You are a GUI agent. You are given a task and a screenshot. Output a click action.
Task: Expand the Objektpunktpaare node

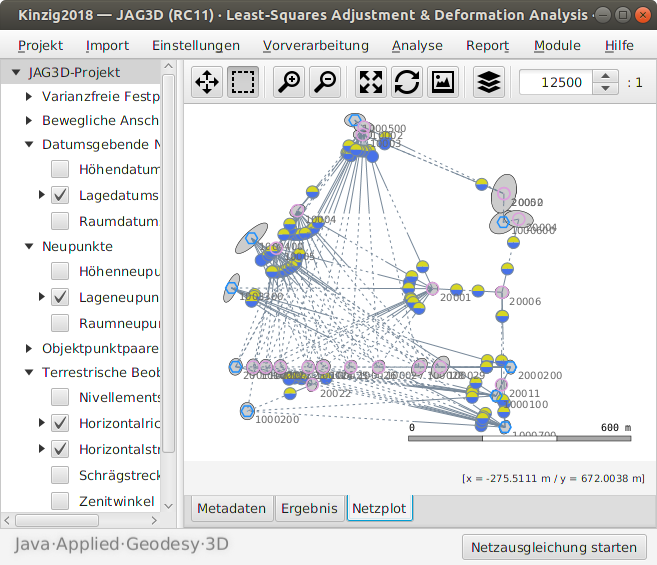pos(28,348)
